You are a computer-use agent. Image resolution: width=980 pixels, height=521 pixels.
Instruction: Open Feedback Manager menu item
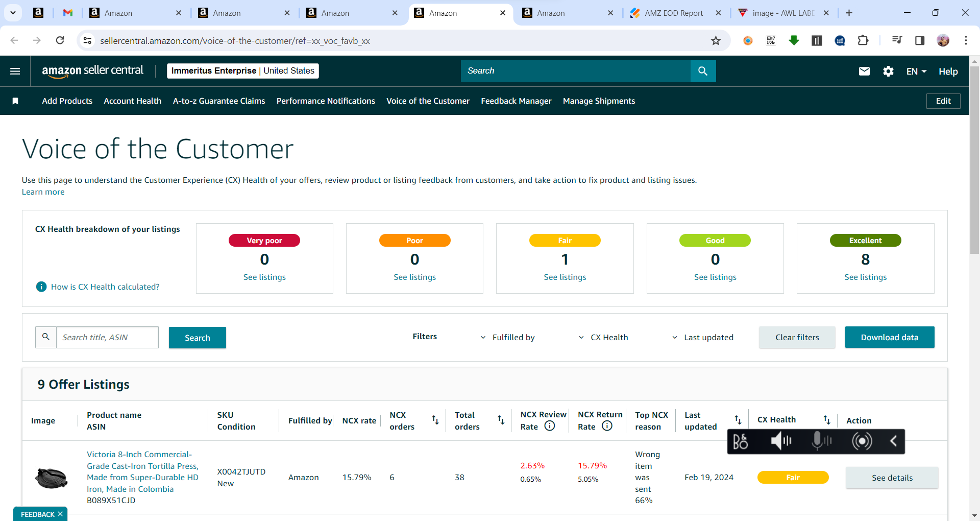tap(516, 101)
